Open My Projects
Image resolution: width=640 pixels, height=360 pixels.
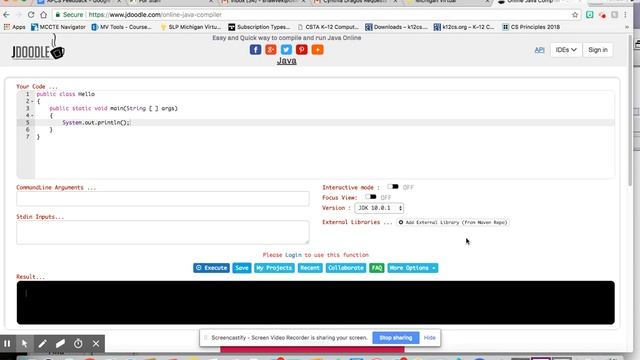[274, 268]
